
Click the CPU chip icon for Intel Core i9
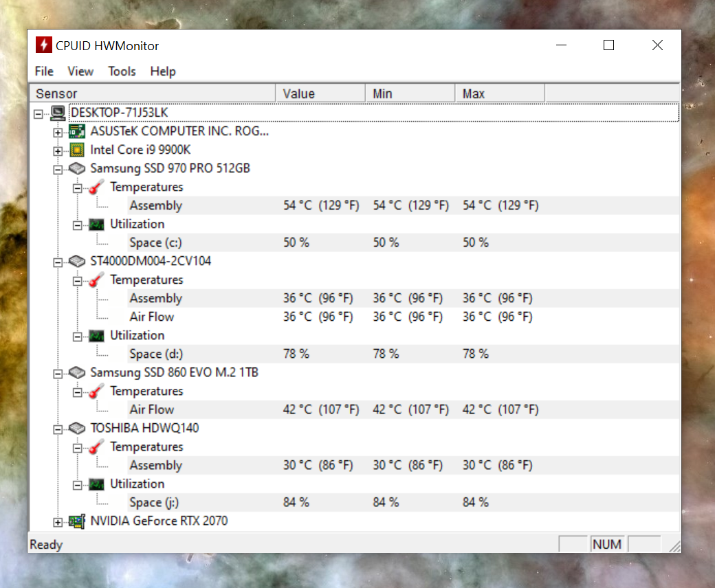pos(77,150)
